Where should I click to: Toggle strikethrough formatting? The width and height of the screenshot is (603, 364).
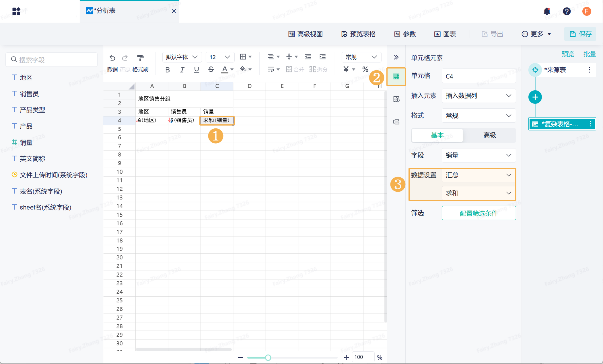[x=211, y=70]
